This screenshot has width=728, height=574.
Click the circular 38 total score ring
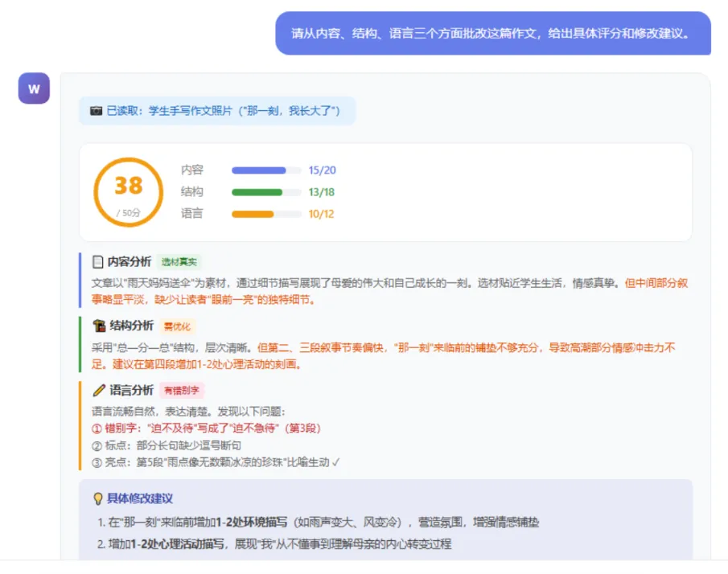tap(128, 192)
